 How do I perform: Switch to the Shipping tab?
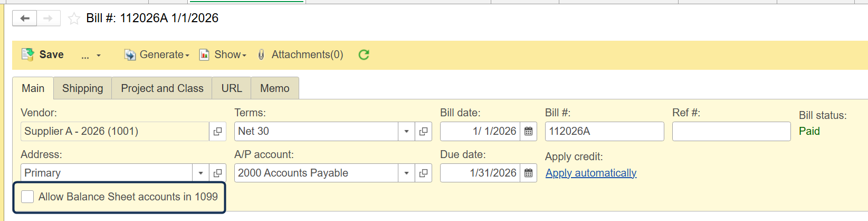82,88
